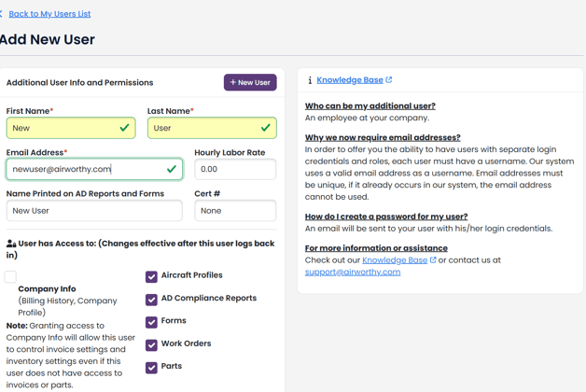
Task: Open support@airworthy.com email link
Action: click(x=353, y=272)
